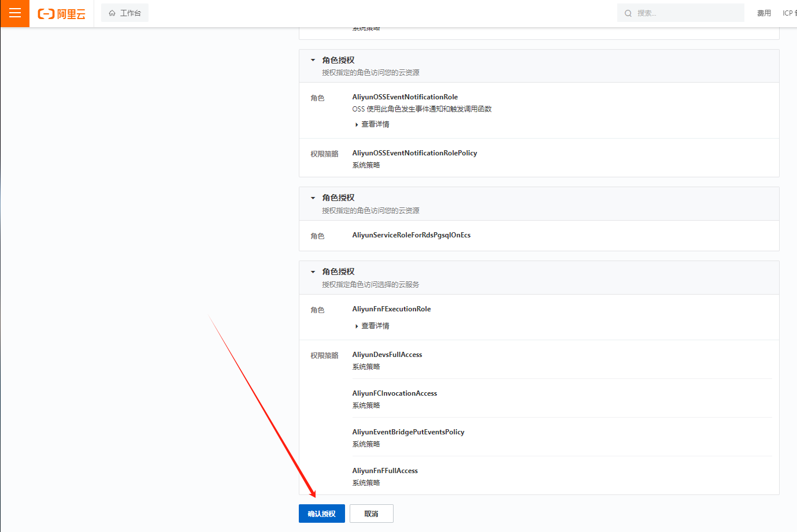This screenshot has width=797, height=532.
Task: Click the magnifier icon in the search bar
Action: pos(628,12)
